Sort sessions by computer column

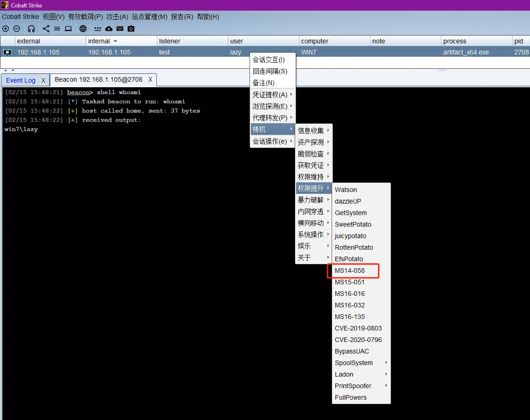pos(334,41)
